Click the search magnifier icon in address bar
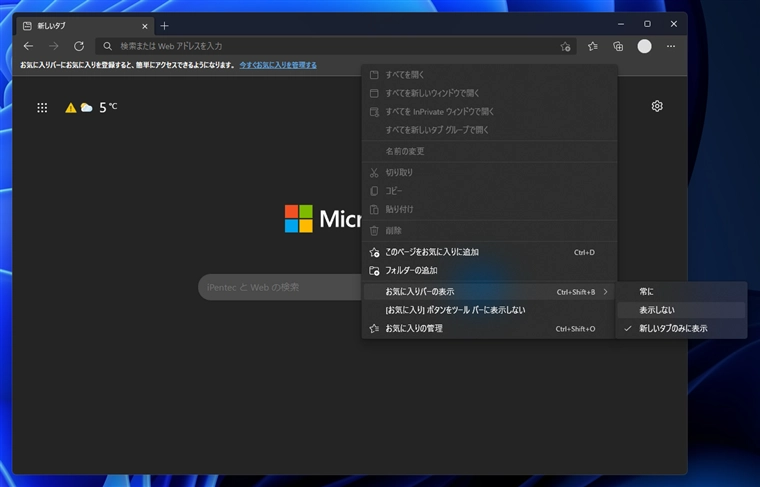Image resolution: width=760 pixels, height=487 pixels. [x=108, y=46]
